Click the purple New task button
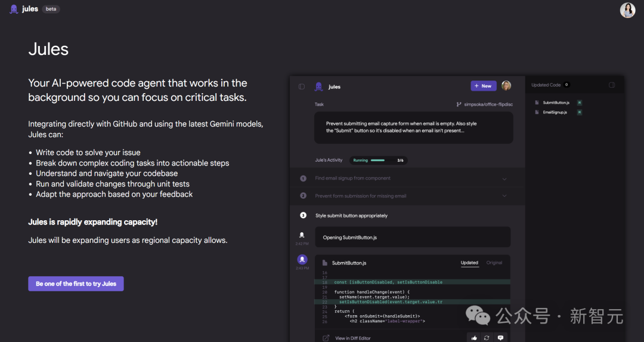 point(483,86)
